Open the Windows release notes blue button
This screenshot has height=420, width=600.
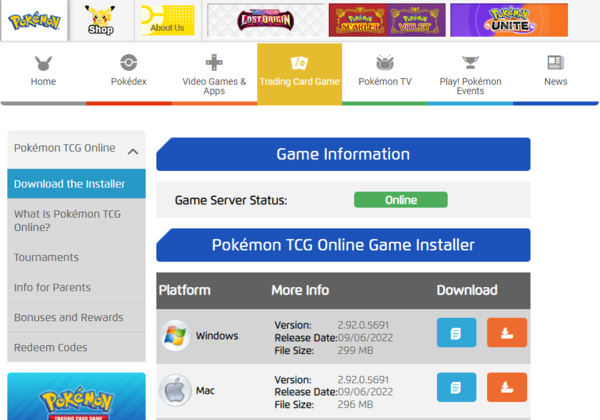click(456, 333)
